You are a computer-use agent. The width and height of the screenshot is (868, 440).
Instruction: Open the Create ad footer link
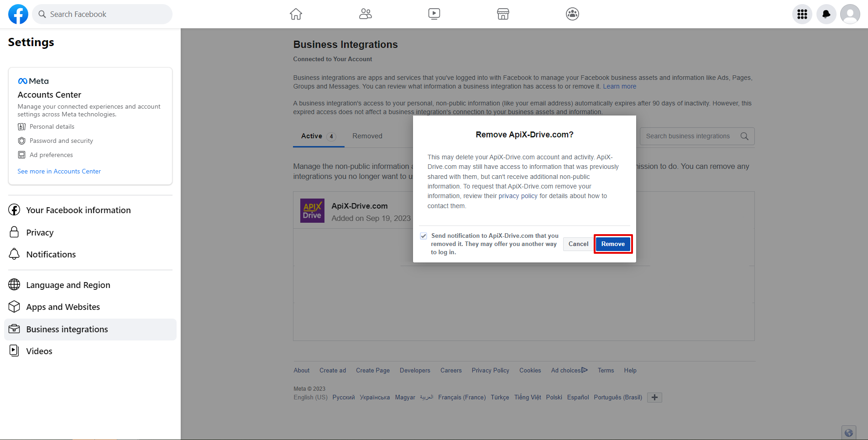[x=333, y=371]
